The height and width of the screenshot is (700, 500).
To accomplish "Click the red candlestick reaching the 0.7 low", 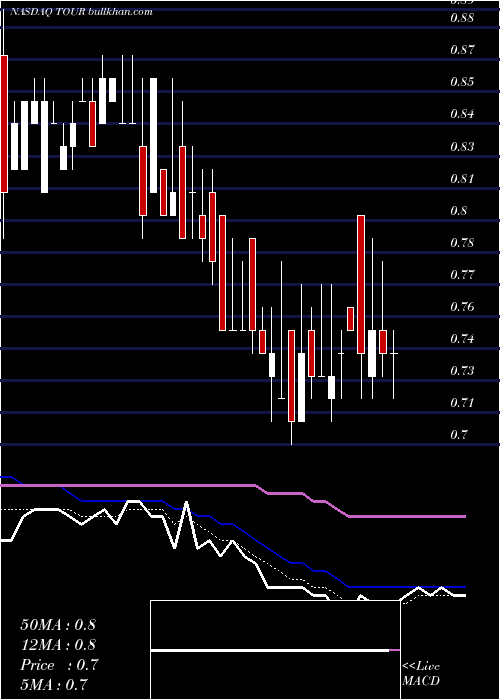I will click(x=292, y=376).
